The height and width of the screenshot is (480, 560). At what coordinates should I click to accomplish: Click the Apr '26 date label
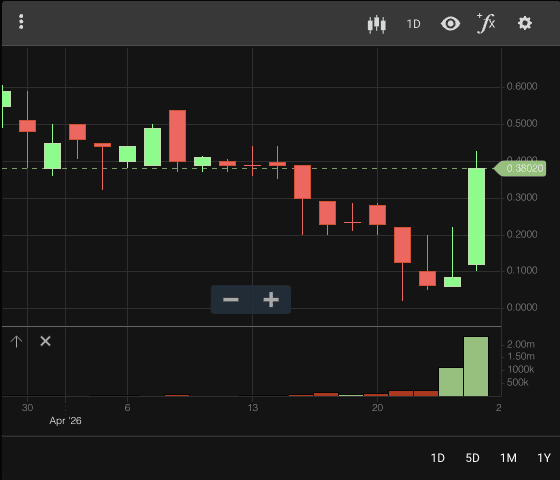pos(65,421)
